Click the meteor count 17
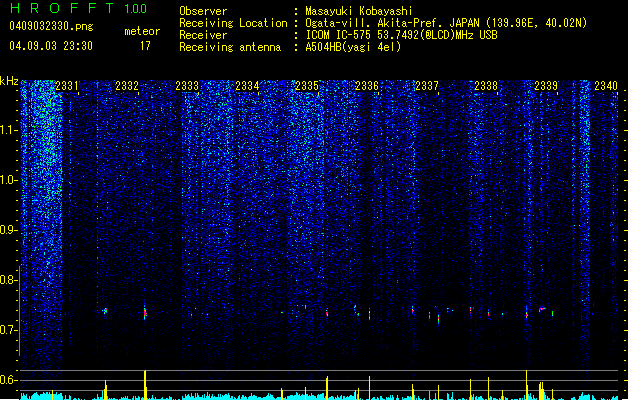The image size is (629, 400). 145,46
